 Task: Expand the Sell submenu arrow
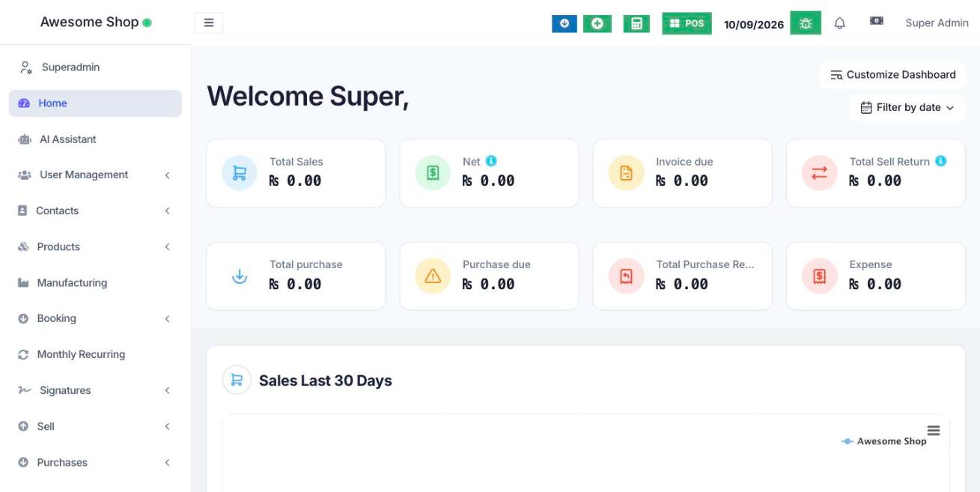(168, 427)
